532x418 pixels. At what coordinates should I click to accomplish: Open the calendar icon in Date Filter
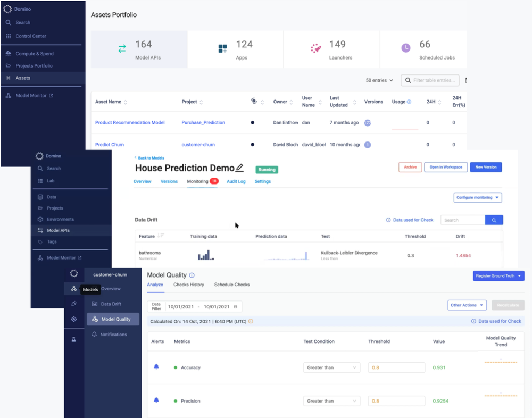236,307
